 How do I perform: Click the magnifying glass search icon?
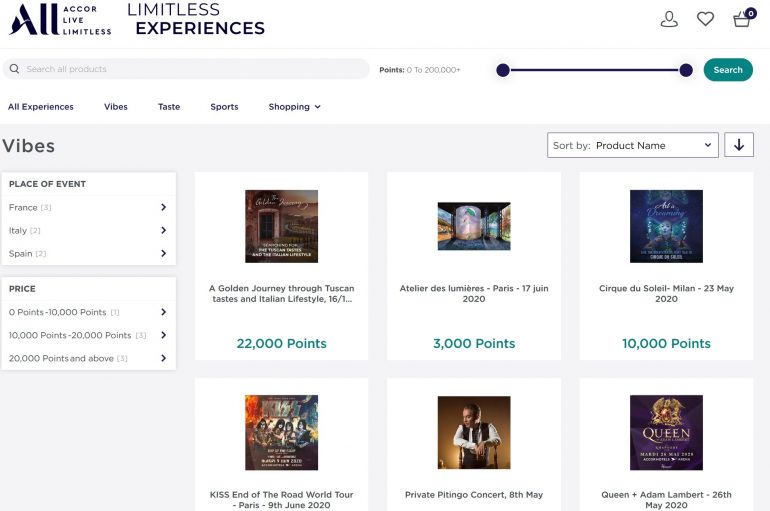coord(14,69)
